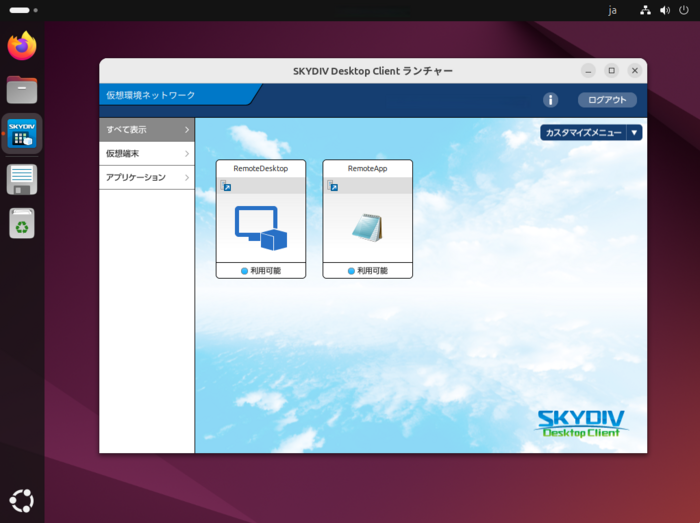Click the blue status dot on the RemoteDesktop card
The image size is (700, 523).
pyautogui.click(x=244, y=271)
